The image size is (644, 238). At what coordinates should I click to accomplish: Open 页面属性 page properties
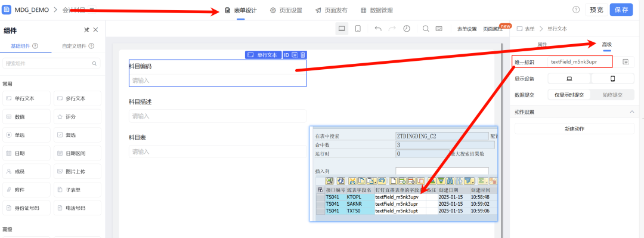493,29
